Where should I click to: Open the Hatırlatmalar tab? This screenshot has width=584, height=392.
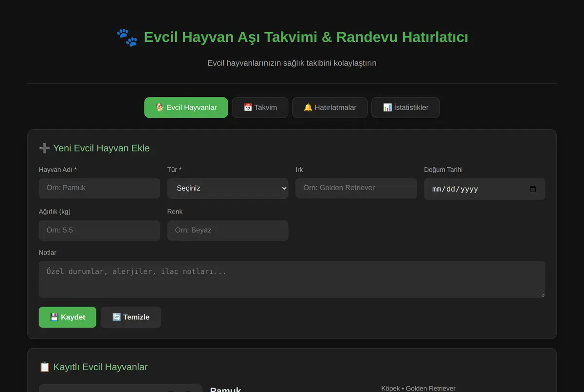click(x=330, y=107)
